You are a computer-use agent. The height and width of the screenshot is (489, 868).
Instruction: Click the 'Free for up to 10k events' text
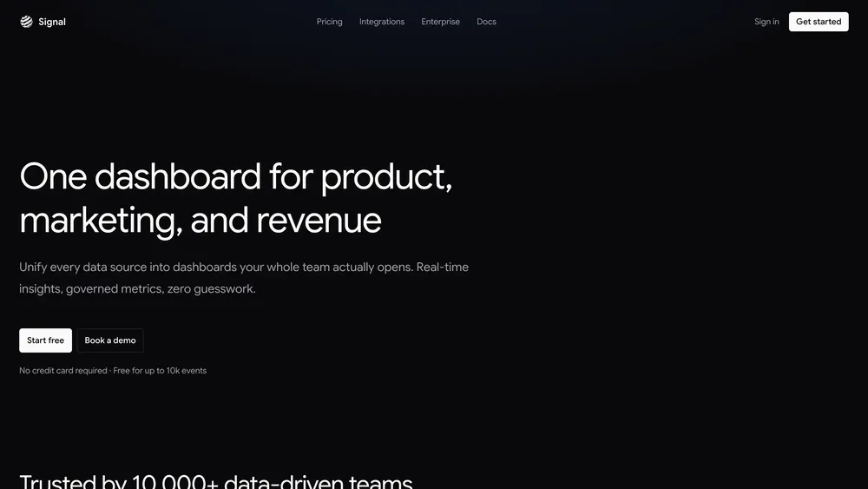[160, 371]
